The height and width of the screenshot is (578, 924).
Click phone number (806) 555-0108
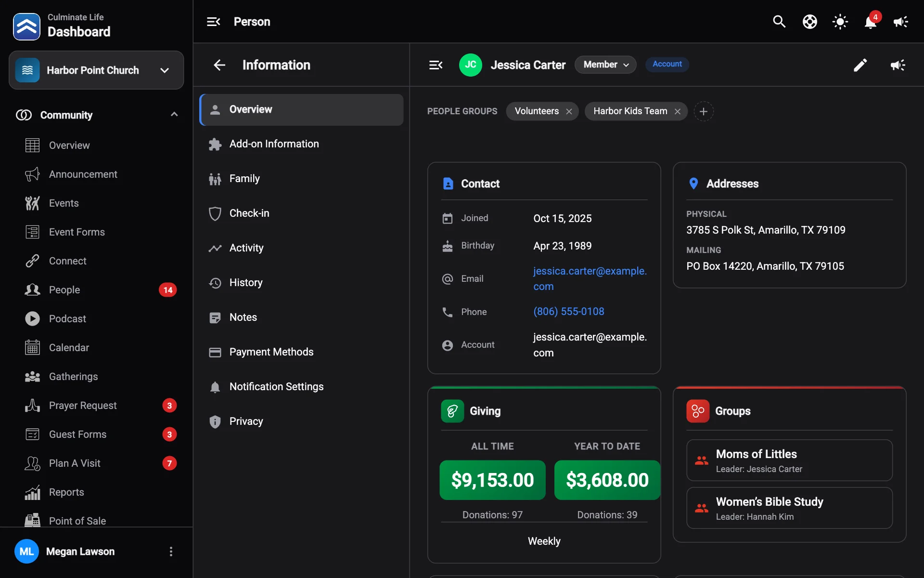568,312
